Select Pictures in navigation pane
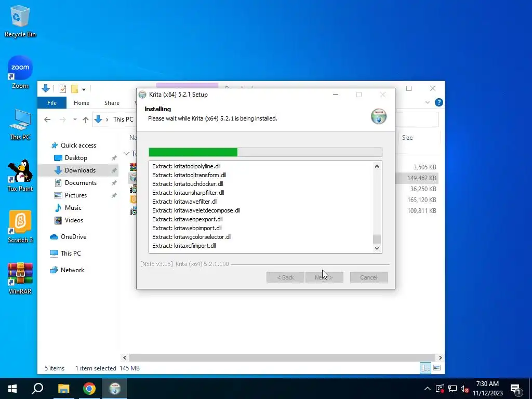 click(76, 195)
